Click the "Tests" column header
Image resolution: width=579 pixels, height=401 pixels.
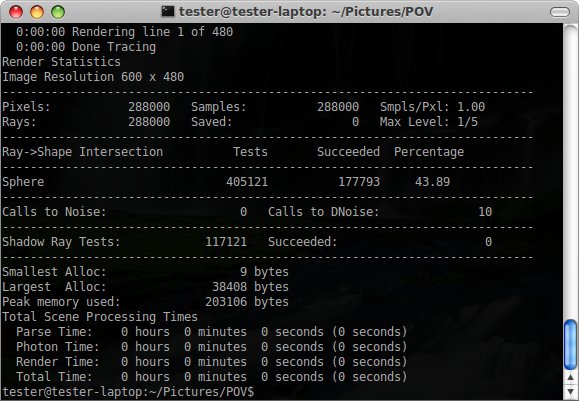tap(250, 152)
